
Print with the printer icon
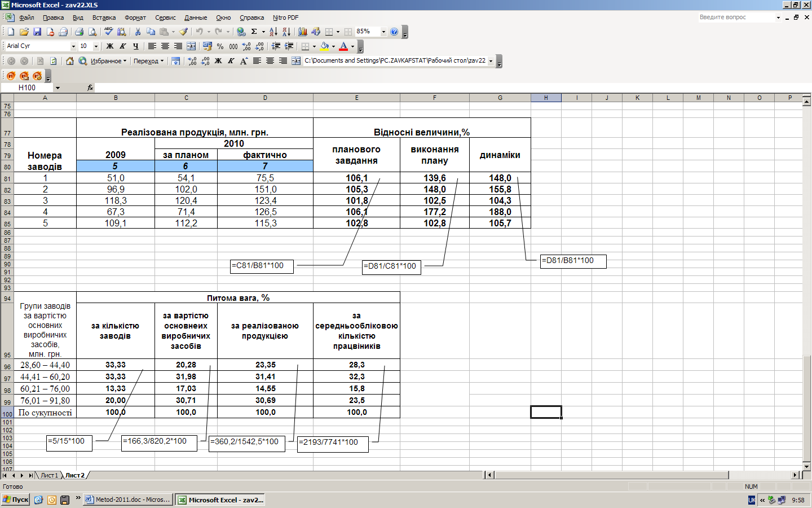tap(79, 32)
